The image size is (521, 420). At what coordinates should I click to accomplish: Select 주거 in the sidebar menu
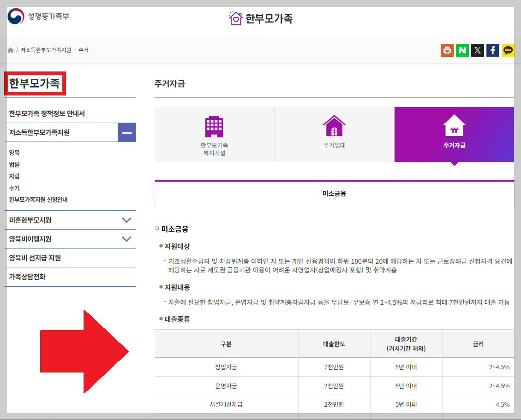13,188
